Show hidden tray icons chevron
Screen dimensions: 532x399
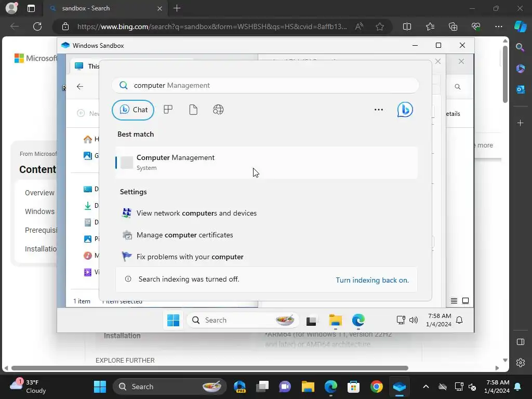(426, 387)
